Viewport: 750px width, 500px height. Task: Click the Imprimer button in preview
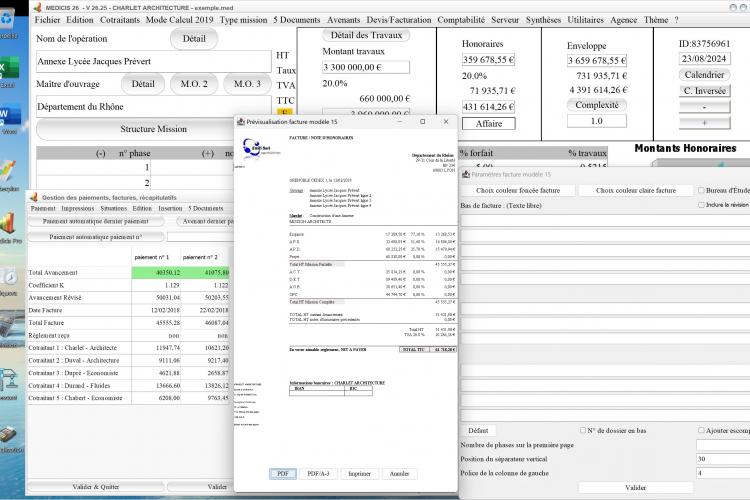(x=359, y=474)
